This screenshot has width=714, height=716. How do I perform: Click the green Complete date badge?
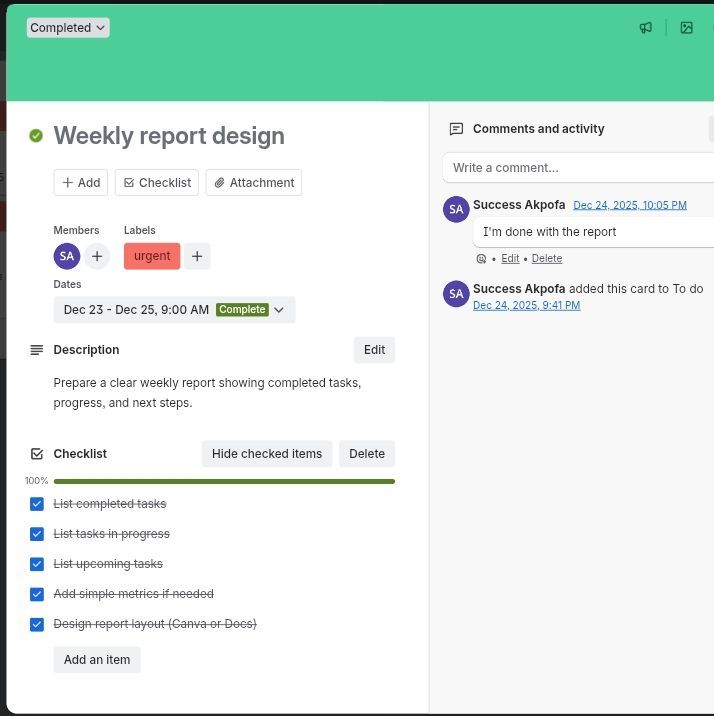pos(242,310)
